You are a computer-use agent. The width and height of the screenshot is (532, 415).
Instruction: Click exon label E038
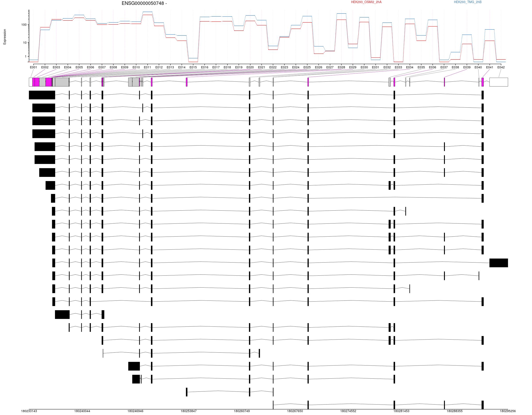point(455,67)
